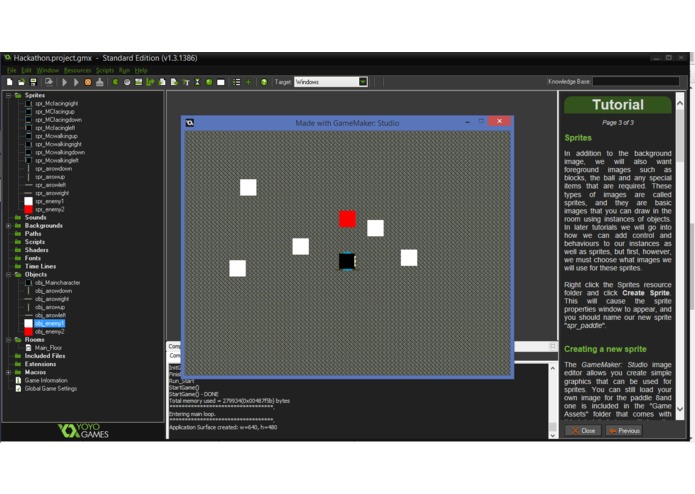
Task: Expand the Backgrounds folder in resource tree
Action: pos(8,226)
